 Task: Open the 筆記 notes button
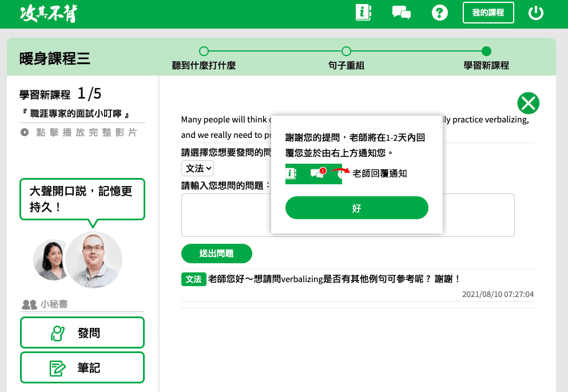click(82, 367)
